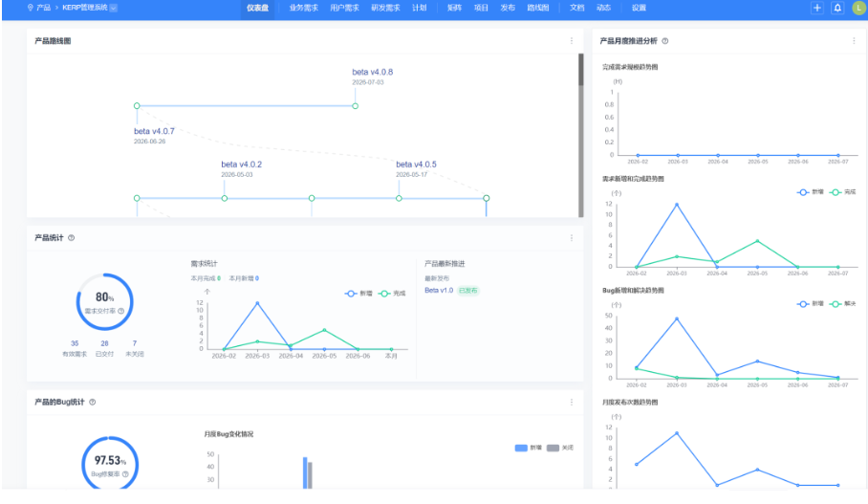Open release beta v4.0.8 in roadmap
This screenshot has height=504, width=868.
(373, 72)
